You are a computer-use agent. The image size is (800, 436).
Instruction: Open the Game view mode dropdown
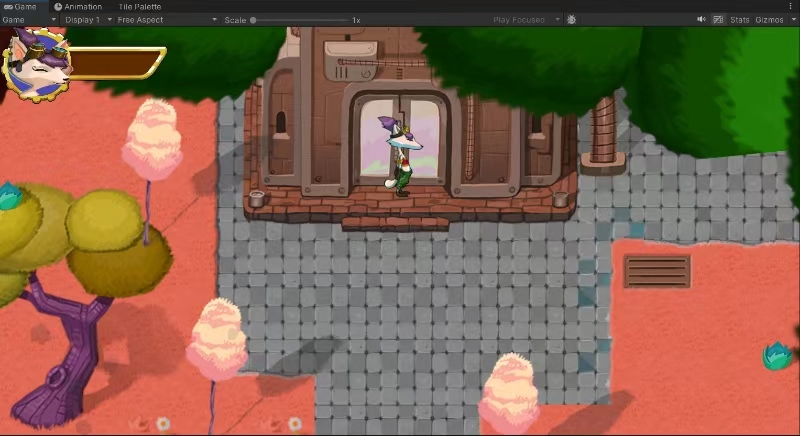point(29,20)
